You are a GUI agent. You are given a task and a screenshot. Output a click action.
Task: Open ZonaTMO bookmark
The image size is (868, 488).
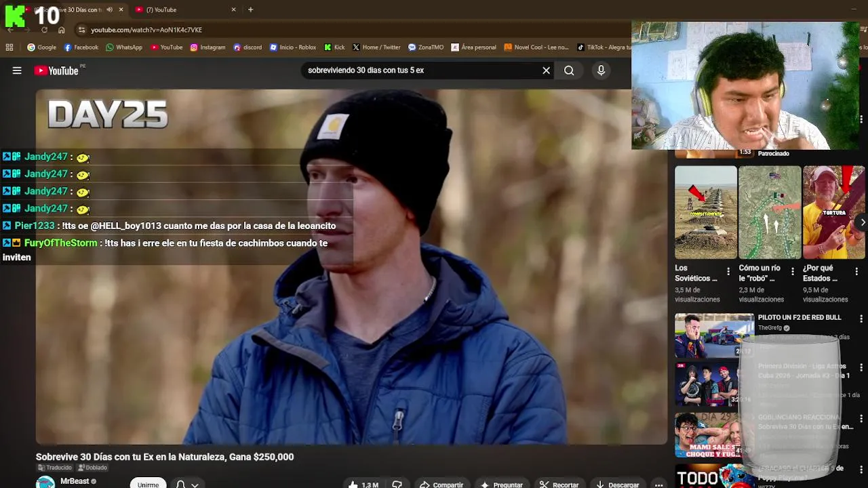tap(425, 47)
